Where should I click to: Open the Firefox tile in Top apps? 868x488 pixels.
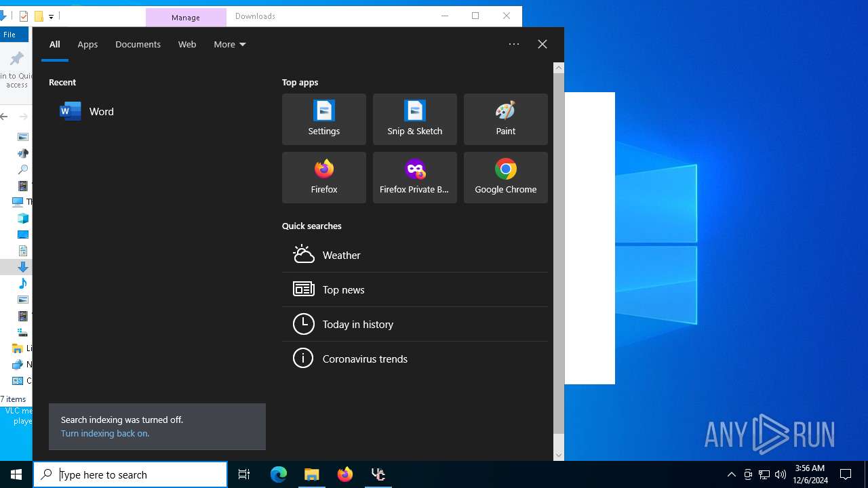[324, 178]
